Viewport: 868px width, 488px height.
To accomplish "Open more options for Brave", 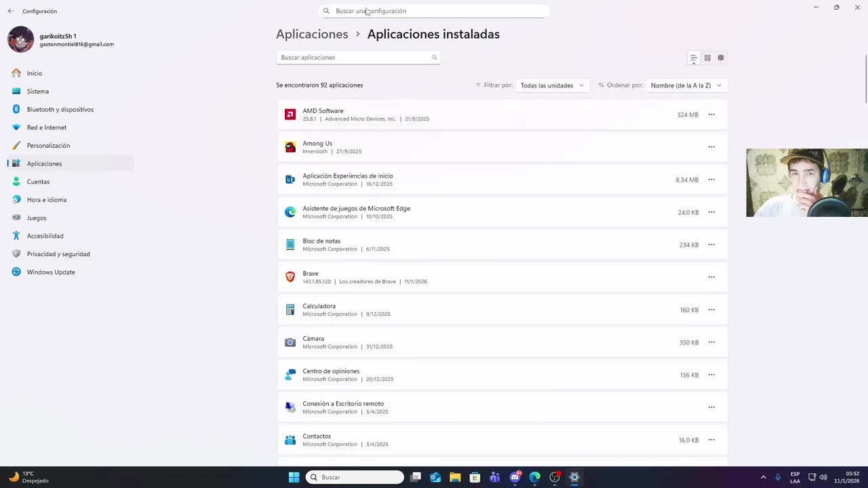I will point(711,277).
